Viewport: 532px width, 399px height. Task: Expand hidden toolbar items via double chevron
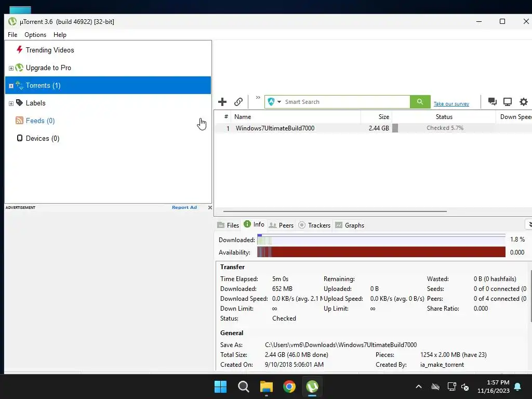258,98
